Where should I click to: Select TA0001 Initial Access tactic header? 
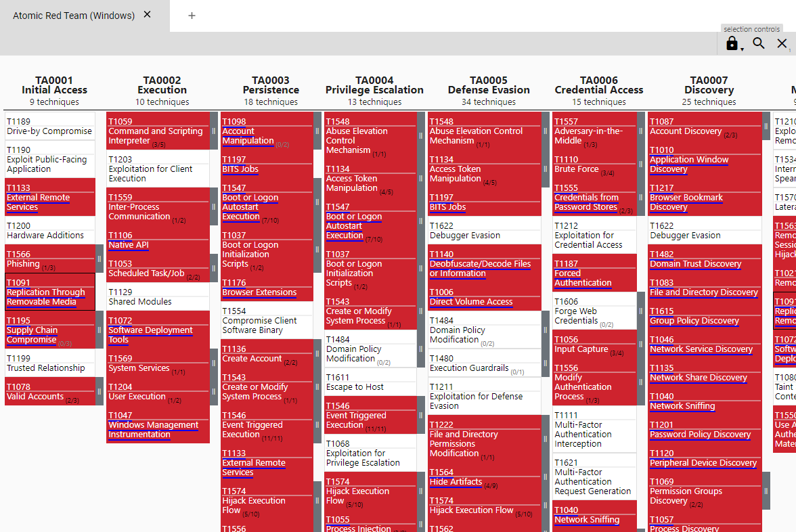54,85
